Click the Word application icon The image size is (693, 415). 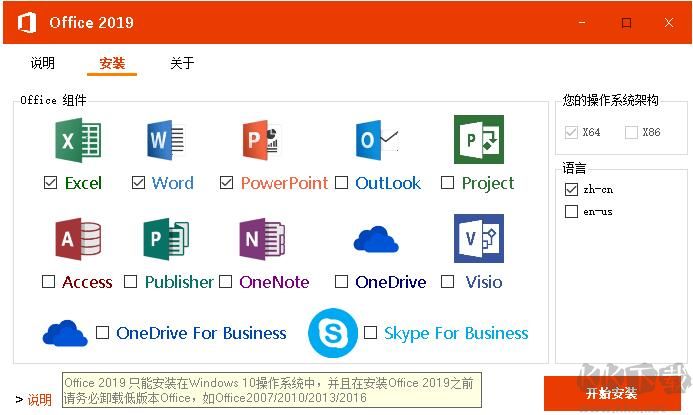pyautogui.click(x=165, y=140)
